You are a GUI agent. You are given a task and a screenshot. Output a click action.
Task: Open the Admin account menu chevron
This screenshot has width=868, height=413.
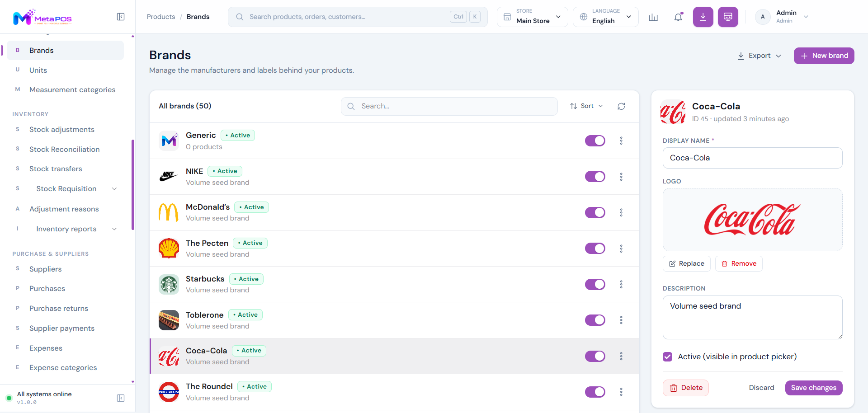(x=806, y=17)
